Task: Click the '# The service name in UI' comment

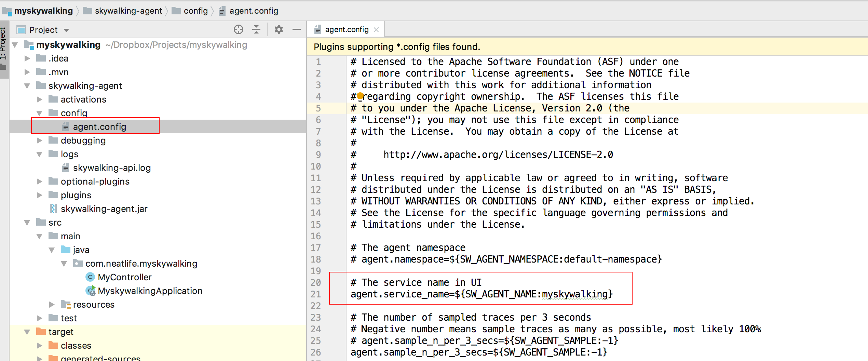Action: tap(416, 283)
